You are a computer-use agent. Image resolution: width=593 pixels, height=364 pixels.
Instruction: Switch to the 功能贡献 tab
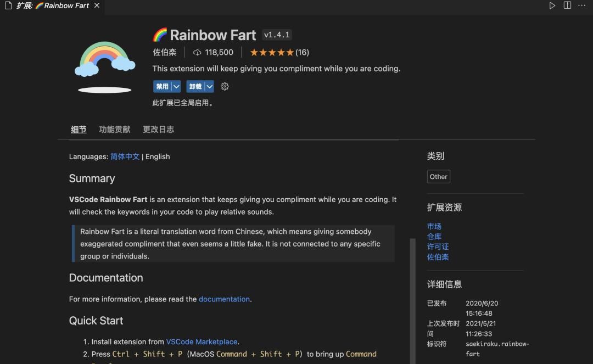[x=114, y=130]
